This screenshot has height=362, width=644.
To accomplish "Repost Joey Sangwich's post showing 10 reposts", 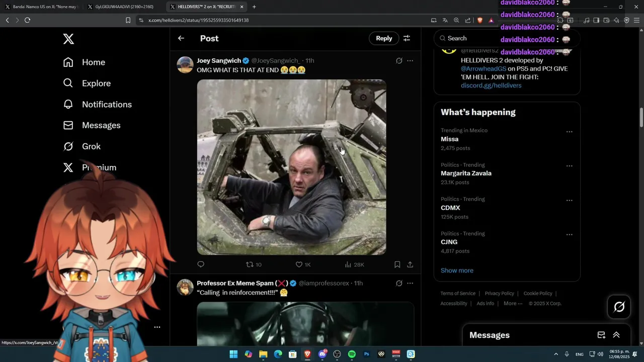I will pyautogui.click(x=254, y=264).
